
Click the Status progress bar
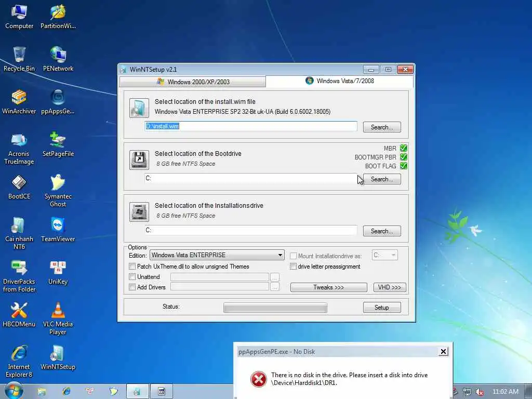coord(275,308)
